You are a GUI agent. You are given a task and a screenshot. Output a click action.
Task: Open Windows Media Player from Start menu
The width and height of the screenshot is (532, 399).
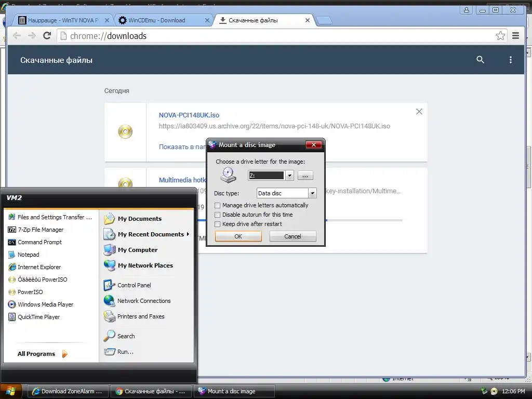tap(41, 304)
